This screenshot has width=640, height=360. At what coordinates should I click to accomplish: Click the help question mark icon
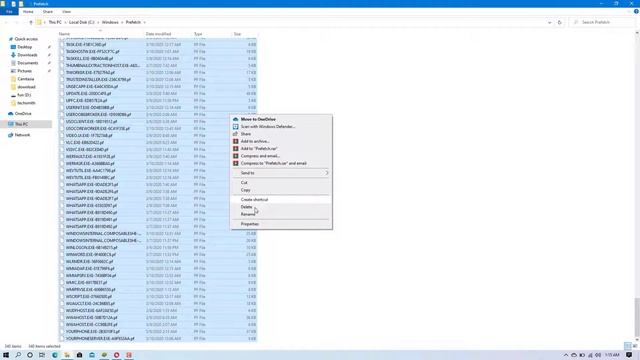click(636, 11)
